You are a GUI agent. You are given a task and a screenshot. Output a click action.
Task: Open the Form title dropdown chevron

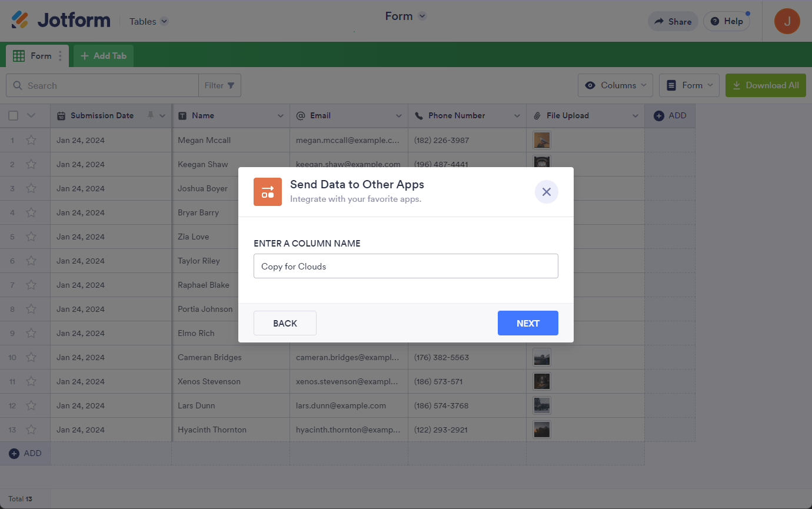(x=422, y=16)
